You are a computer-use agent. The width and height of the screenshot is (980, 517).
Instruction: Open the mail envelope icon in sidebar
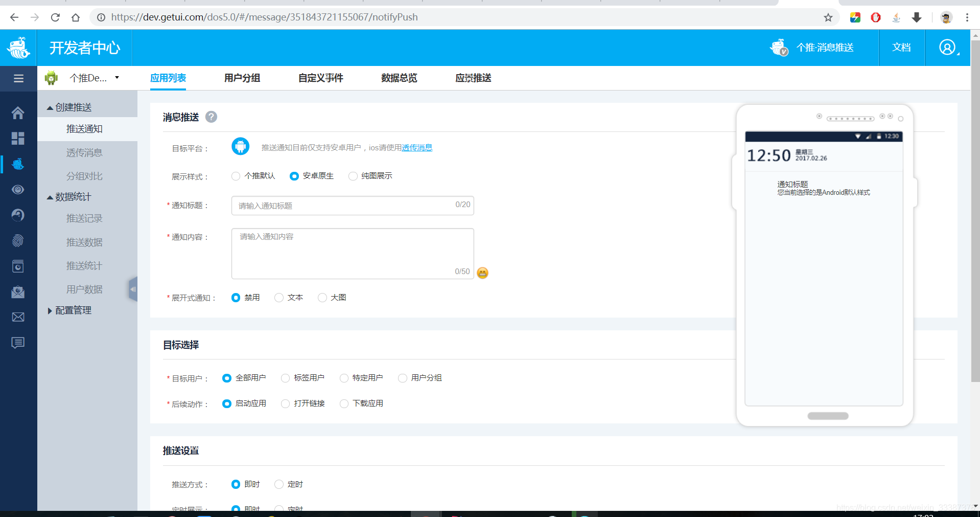pyautogui.click(x=18, y=317)
